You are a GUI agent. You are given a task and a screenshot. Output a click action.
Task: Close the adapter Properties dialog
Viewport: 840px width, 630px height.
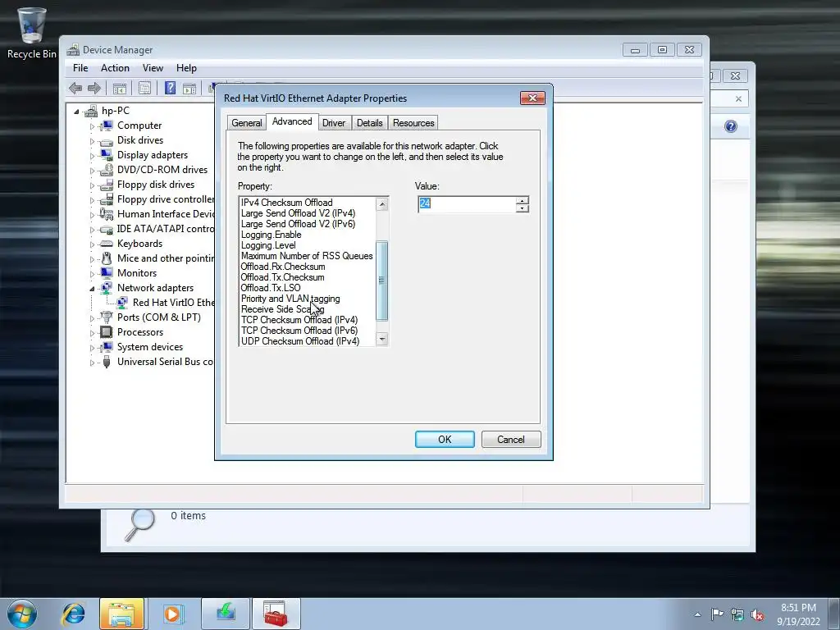[x=532, y=98]
